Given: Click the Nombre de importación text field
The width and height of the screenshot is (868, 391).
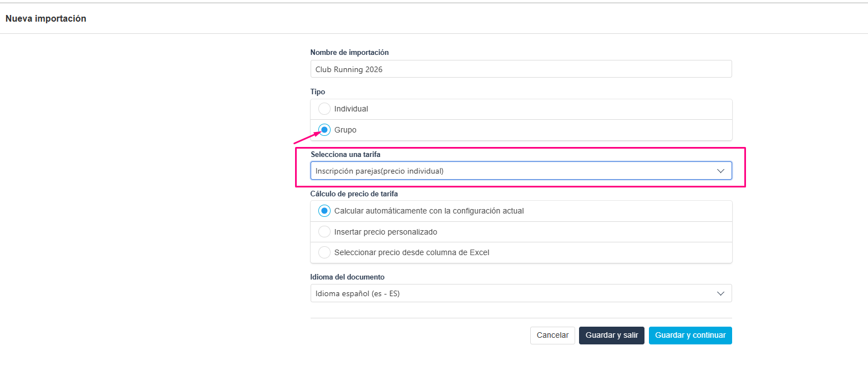Looking at the screenshot, I should pos(521,69).
